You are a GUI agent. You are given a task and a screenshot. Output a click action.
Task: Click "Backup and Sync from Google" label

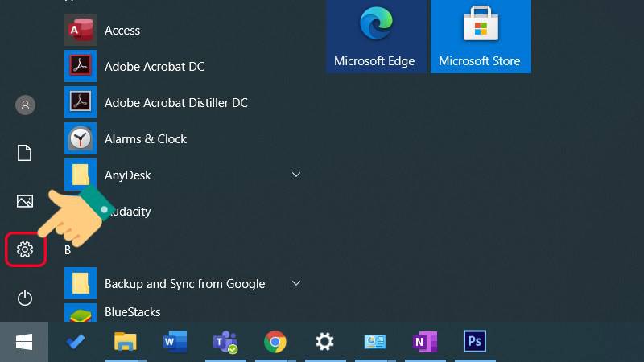[185, 284]
